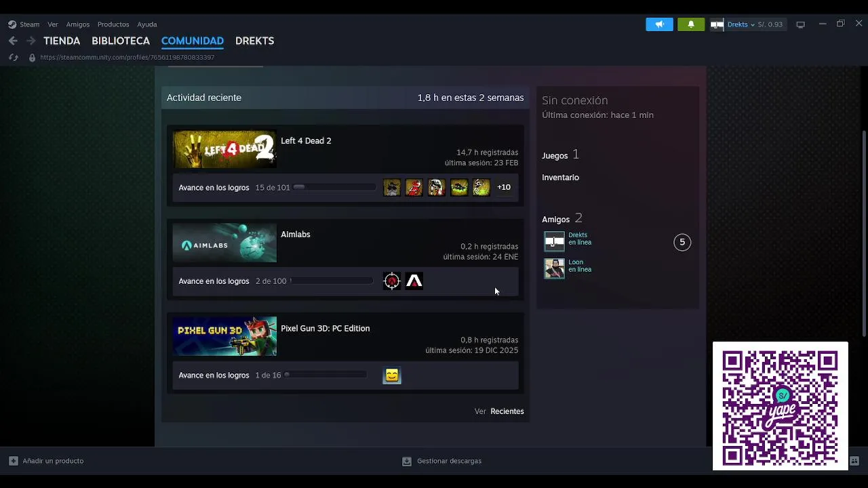Click the +10 more achievements link
This screenshot has width=868, height=488.
pos(504,188)
